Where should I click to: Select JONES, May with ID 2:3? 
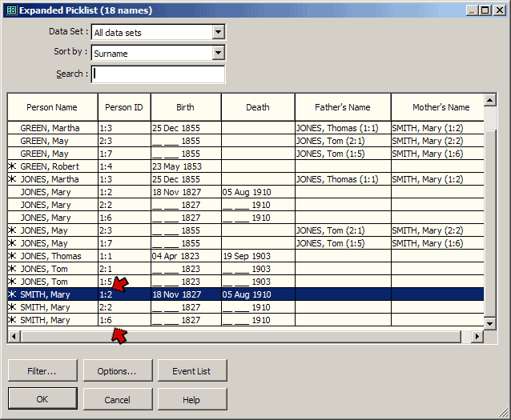[x=246, y=230]
